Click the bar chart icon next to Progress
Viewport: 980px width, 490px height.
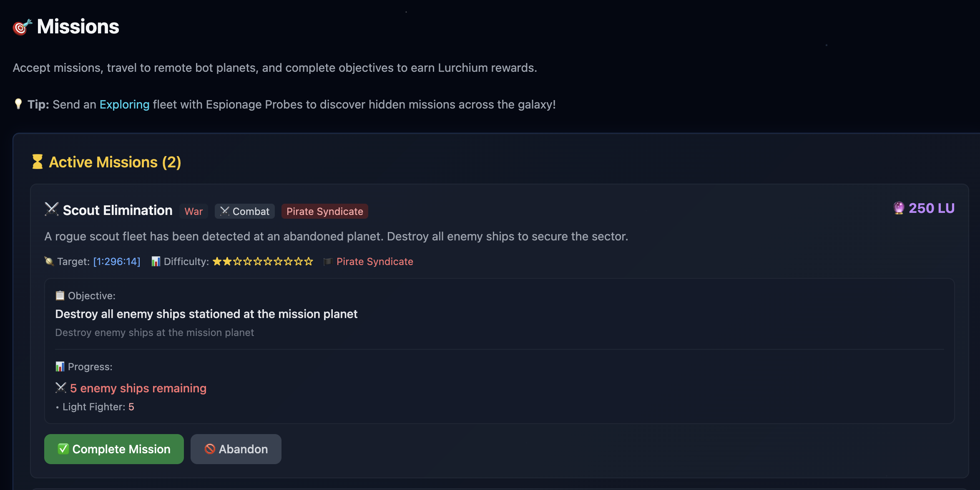60,366
